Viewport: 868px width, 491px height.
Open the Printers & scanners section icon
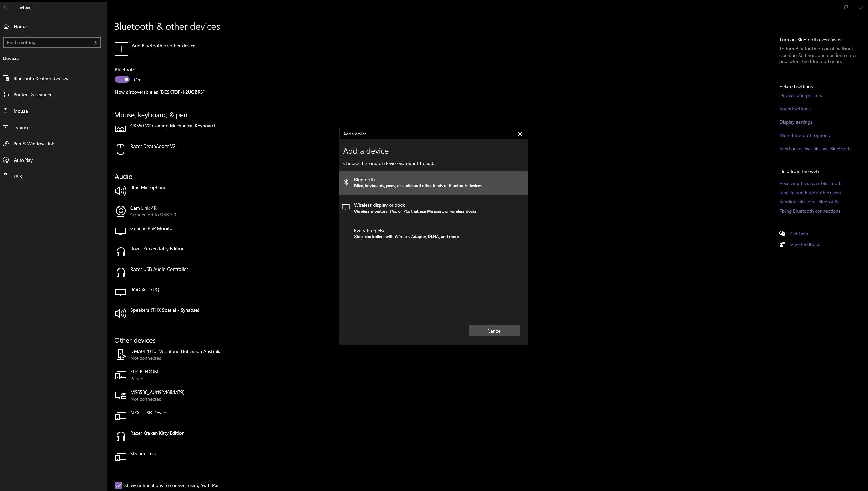[6, 94]
